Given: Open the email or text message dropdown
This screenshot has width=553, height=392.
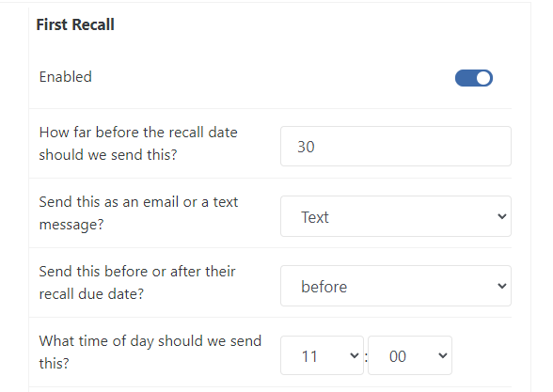Looking at the screenshot, I should [x=396, y=216].
